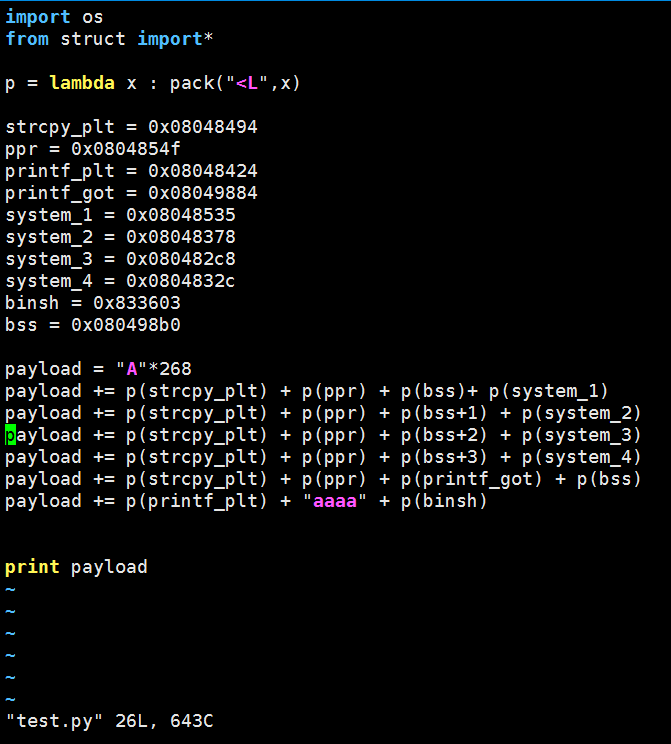Select the ppr value 0x0804854f

(x=126, y=149)
